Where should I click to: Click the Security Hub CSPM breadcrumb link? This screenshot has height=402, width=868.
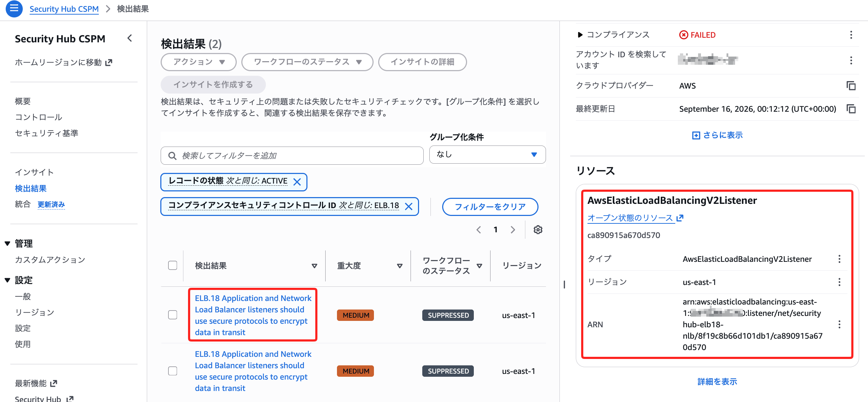[64, 9]
